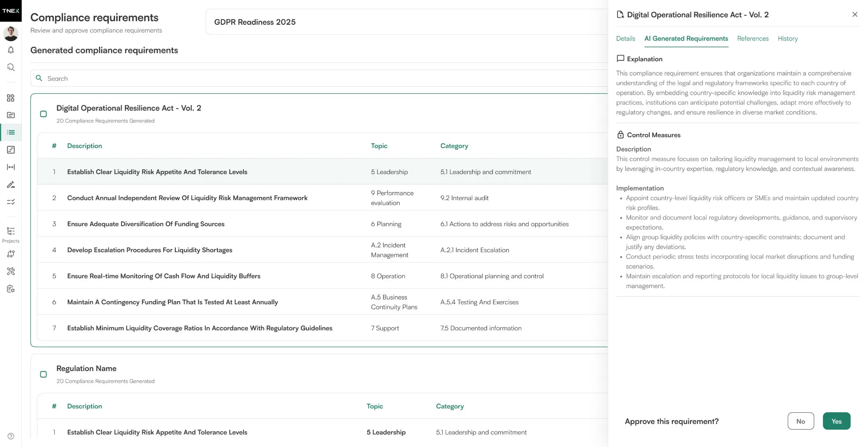Open the pencil edit icon in sidebar

(11, 184)
